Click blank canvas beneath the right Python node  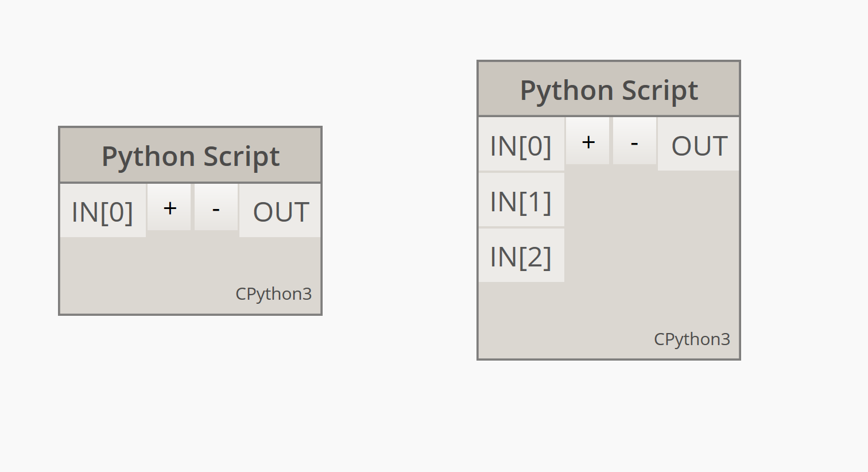coord(609,413)
